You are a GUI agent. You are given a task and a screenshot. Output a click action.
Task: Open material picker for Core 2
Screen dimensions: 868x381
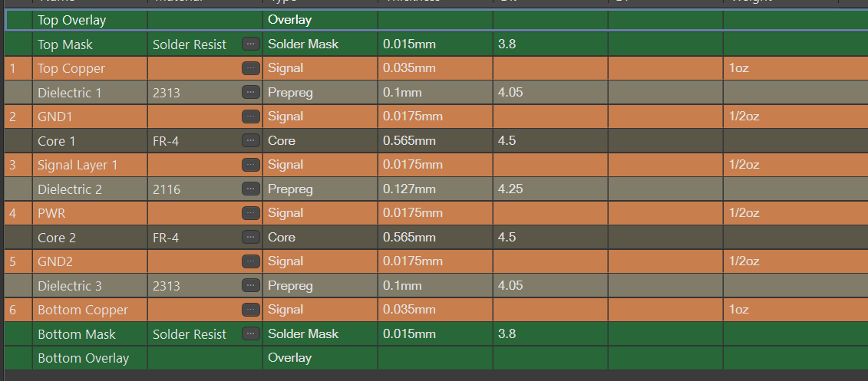coord(250,238)
